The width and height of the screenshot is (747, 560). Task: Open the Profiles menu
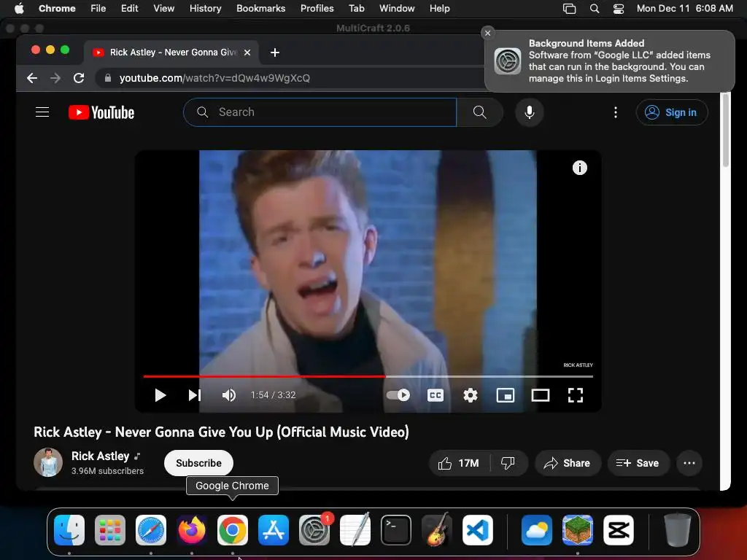317,9
